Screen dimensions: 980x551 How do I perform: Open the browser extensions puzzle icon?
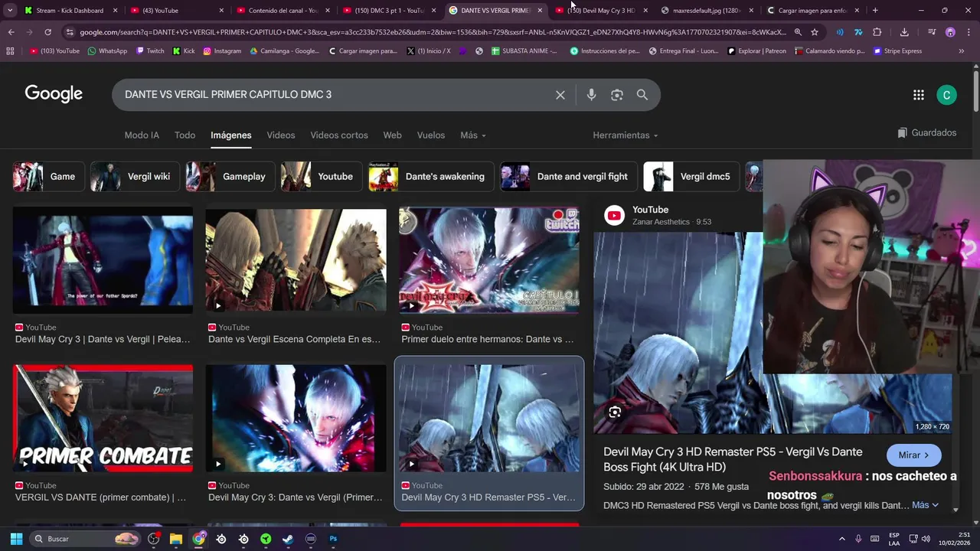877,32
